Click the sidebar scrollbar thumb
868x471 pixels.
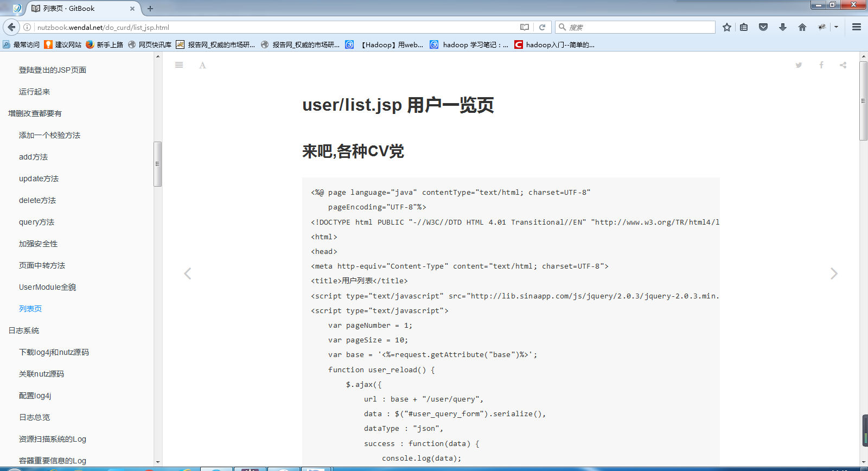157,164
